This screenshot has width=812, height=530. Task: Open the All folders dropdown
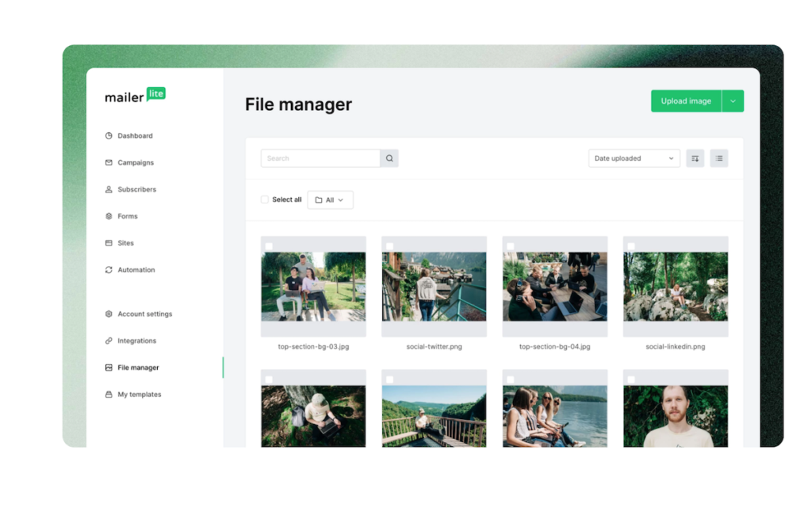click(331, 200)
